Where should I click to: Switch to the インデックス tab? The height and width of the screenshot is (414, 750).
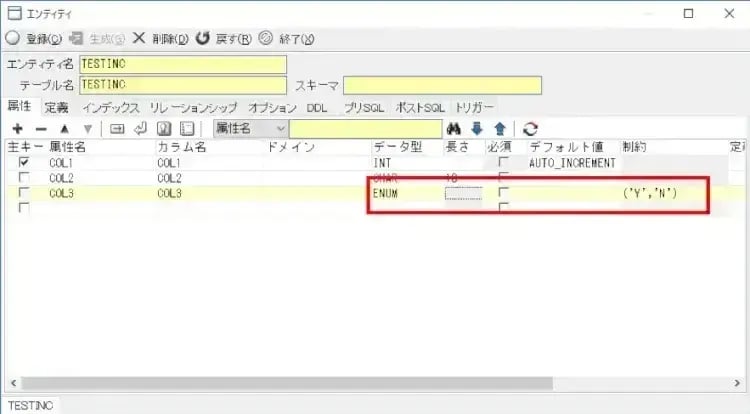click(x=110, y=107)
